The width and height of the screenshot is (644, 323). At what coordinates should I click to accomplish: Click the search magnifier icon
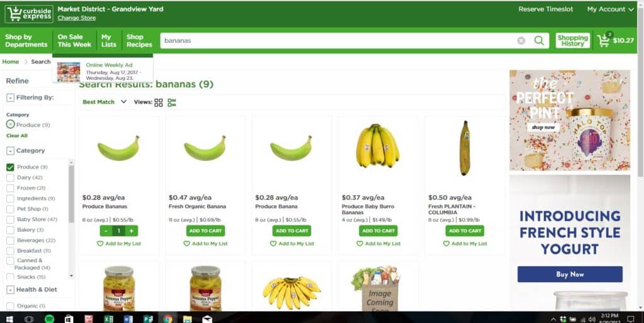pos(539,40)
